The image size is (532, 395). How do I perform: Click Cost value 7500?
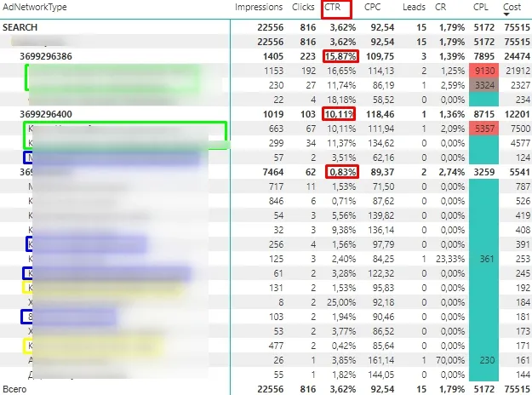520,129
